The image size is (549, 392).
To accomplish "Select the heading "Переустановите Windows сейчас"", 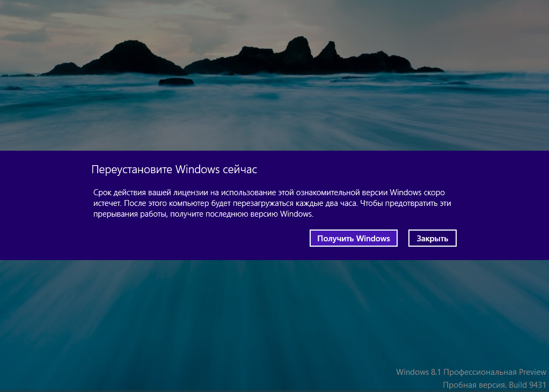I will pyautogui.click(x=174, y=169).
